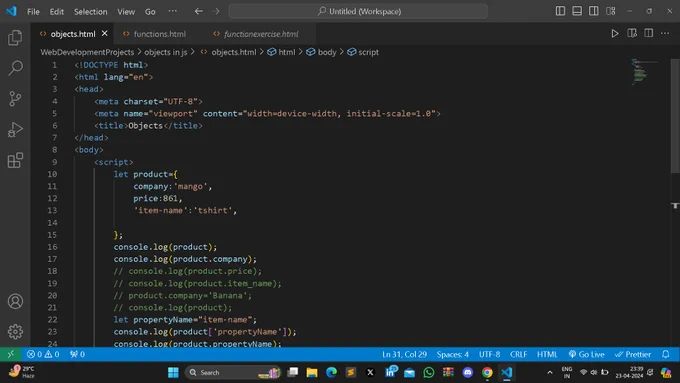Place cursor on 'let product={' line
Image resolution: width=680 pixels, height=383 pixels.
tap(145, 174)
